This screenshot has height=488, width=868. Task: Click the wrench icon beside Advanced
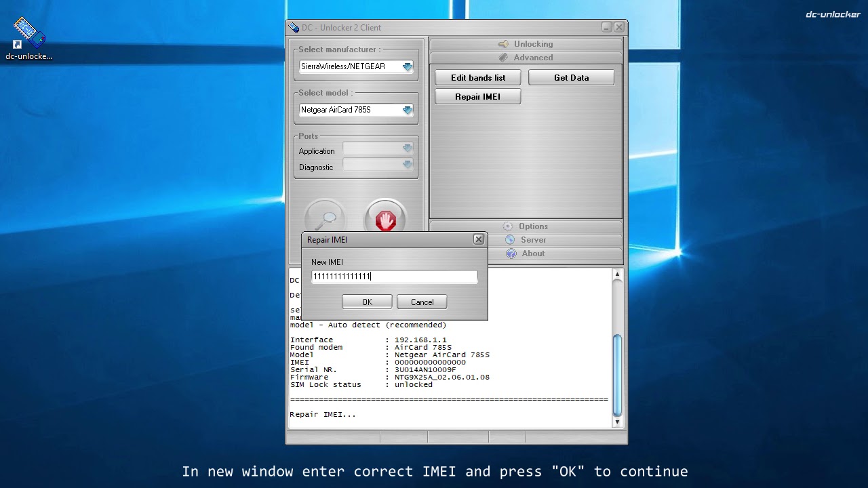pos(503,58)
